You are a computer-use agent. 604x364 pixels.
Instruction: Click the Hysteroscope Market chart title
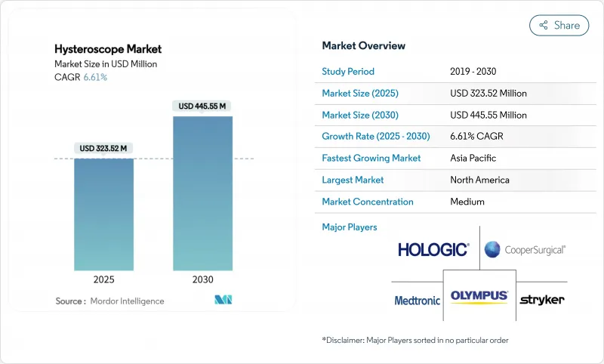[108, 49]
